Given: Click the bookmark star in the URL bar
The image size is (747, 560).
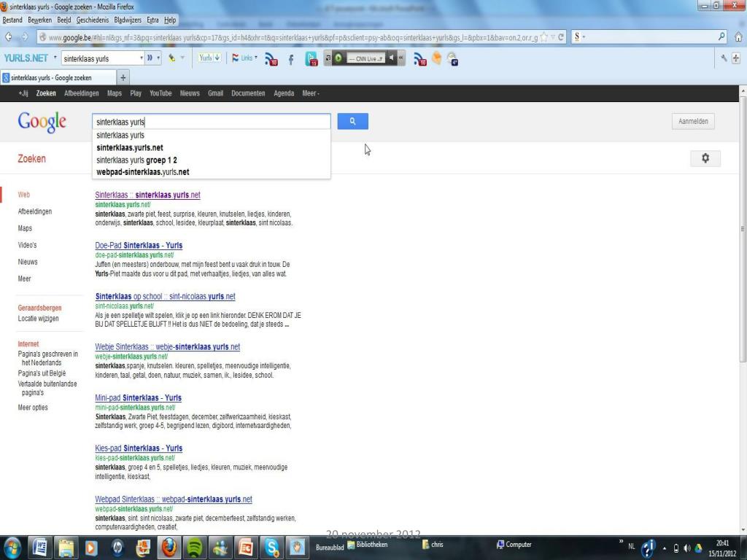Looking at the screenshot, I should point(543,37).
